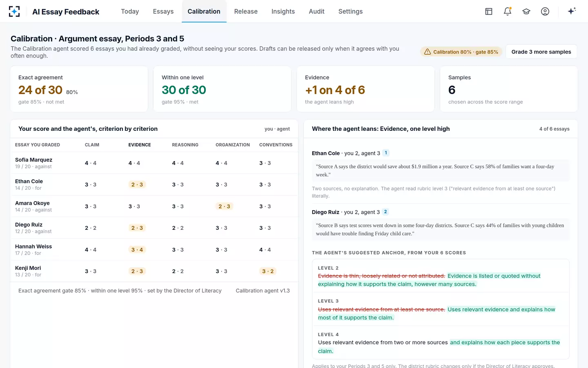Click the 4 of 6 essays label
This screenshot has width=588, height=368.
point(554,129)
